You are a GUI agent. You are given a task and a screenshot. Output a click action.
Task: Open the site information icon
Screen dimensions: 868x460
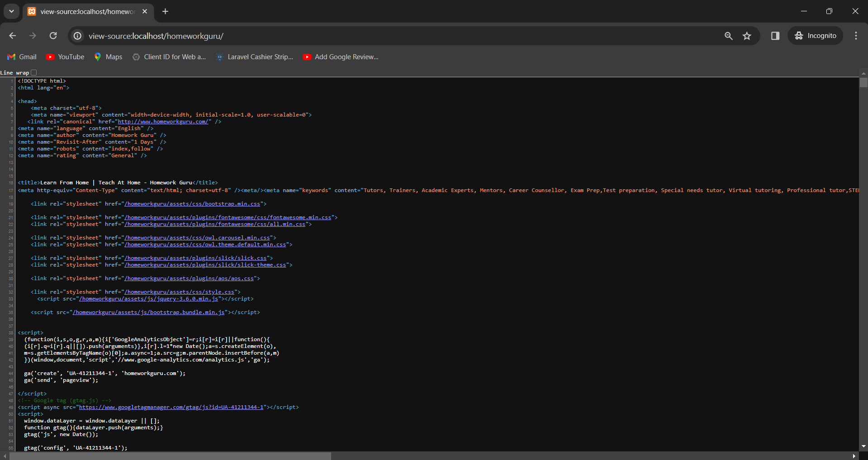(x=78, y=36)
